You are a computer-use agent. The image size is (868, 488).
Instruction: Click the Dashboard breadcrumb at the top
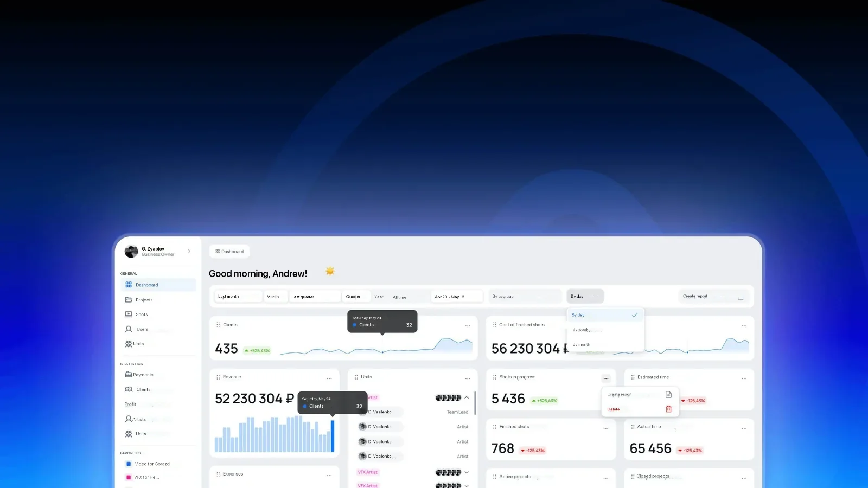click(x=229, y=252)
